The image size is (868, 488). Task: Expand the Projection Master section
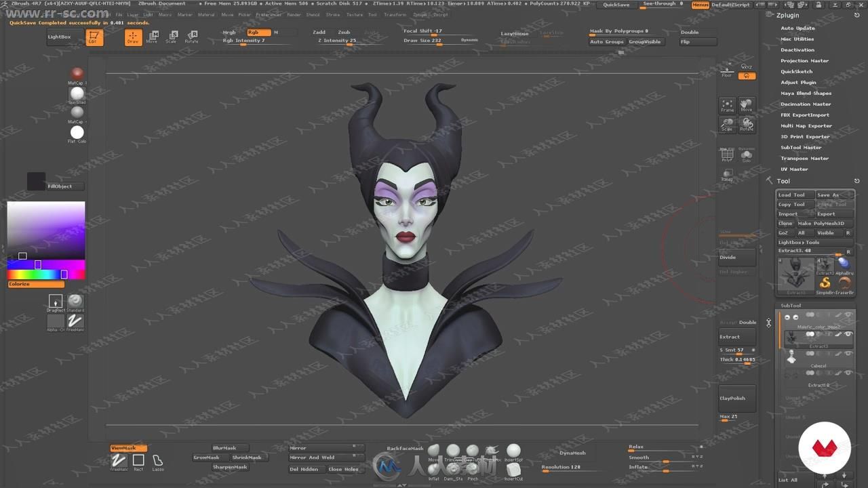coord(804,61)
